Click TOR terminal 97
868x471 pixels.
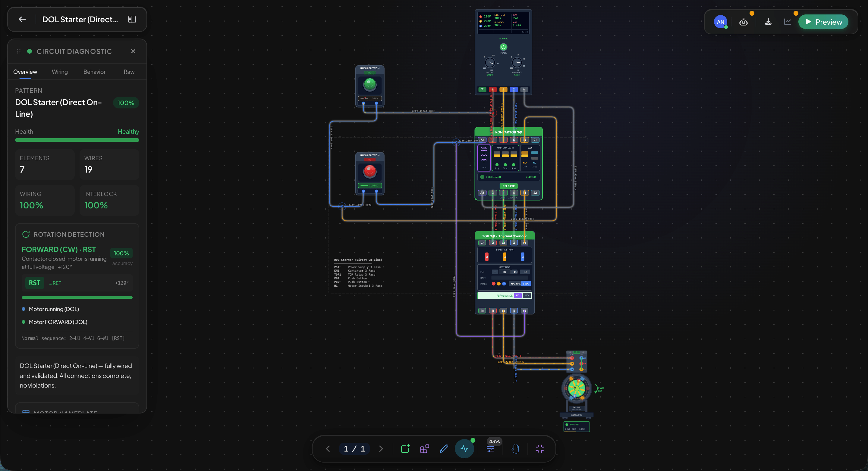pos(482,243)
